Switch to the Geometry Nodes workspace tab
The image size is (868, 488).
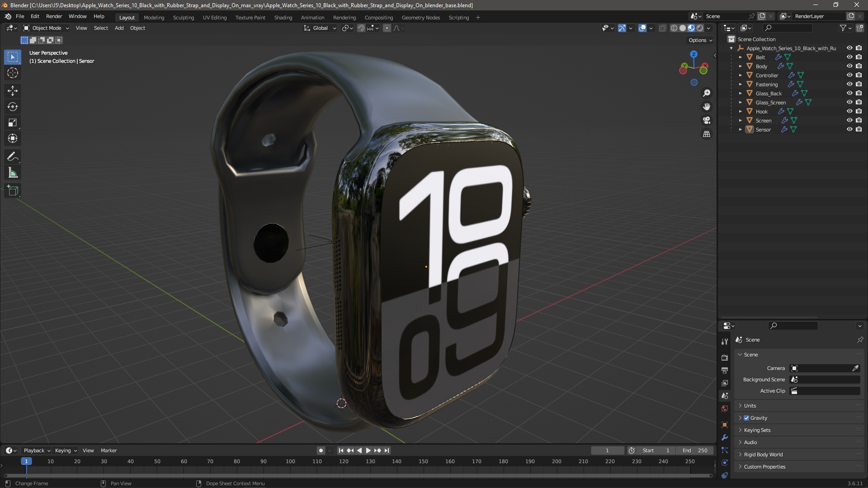[420, 18]
